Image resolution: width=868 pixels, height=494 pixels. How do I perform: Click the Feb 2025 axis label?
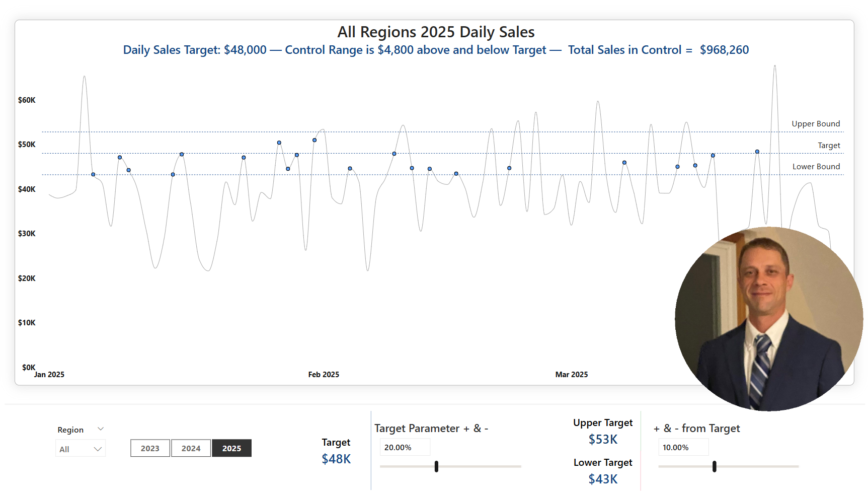(324, 374)
